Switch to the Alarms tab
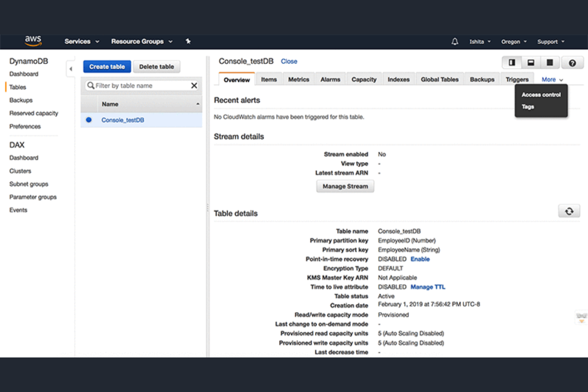Image resolution: width=588 pixels, height=392 pixels. [x=331, y=79]
